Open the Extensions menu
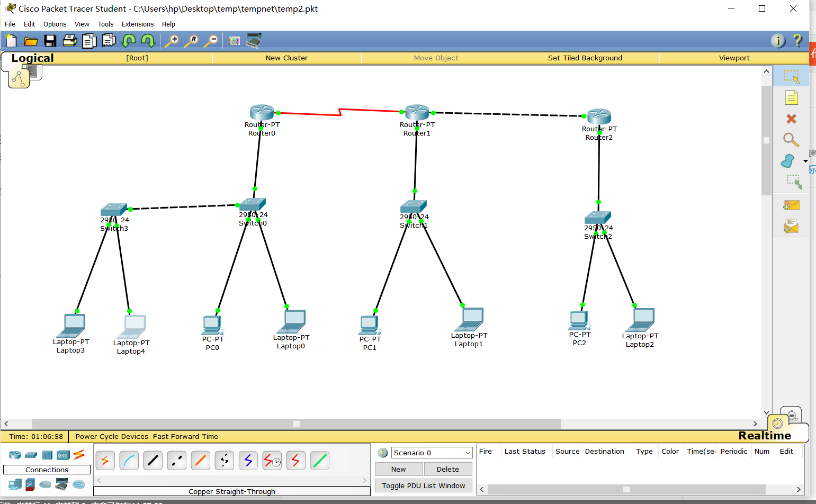Screen dimensions: 816x504 137,24
